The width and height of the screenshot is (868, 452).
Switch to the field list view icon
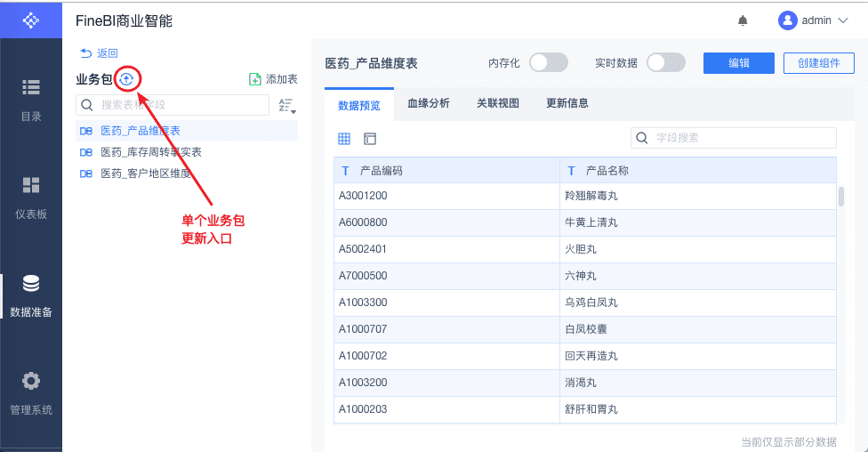370,138
